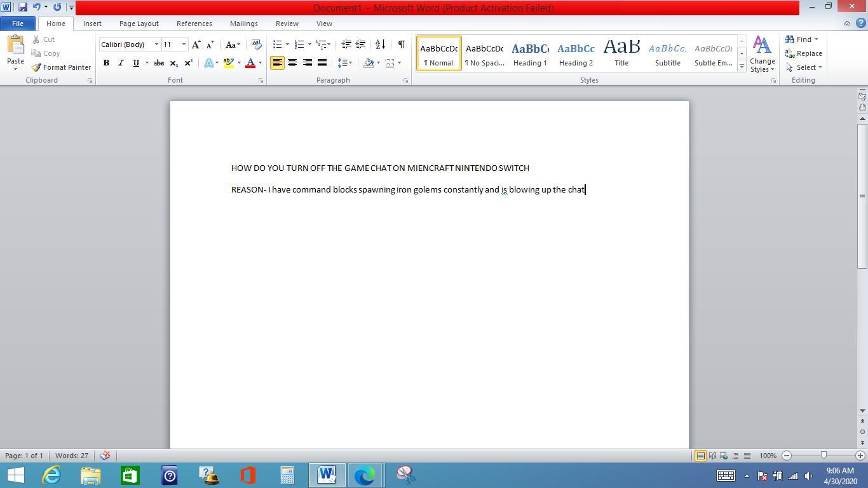The height and width of the screenshot is (488, 868).
Task: Apply the Heading 1 style
Action: click(x=530, y=53)
